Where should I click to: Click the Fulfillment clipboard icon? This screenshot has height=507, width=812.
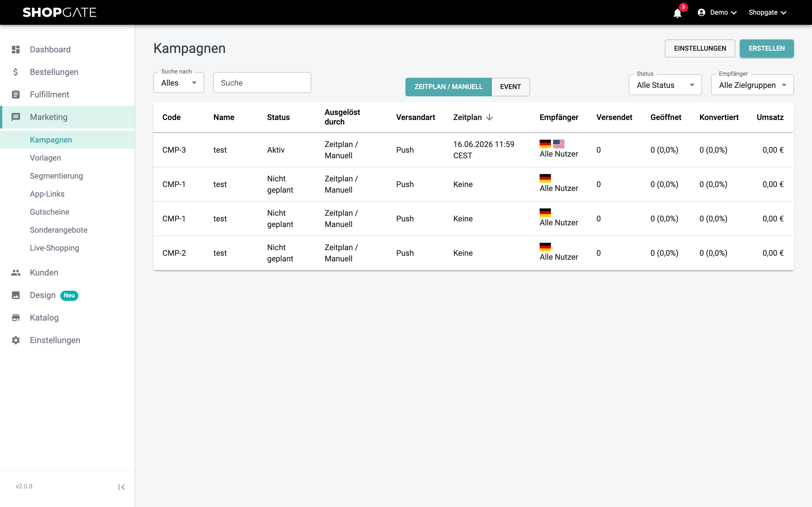[16, 95]
